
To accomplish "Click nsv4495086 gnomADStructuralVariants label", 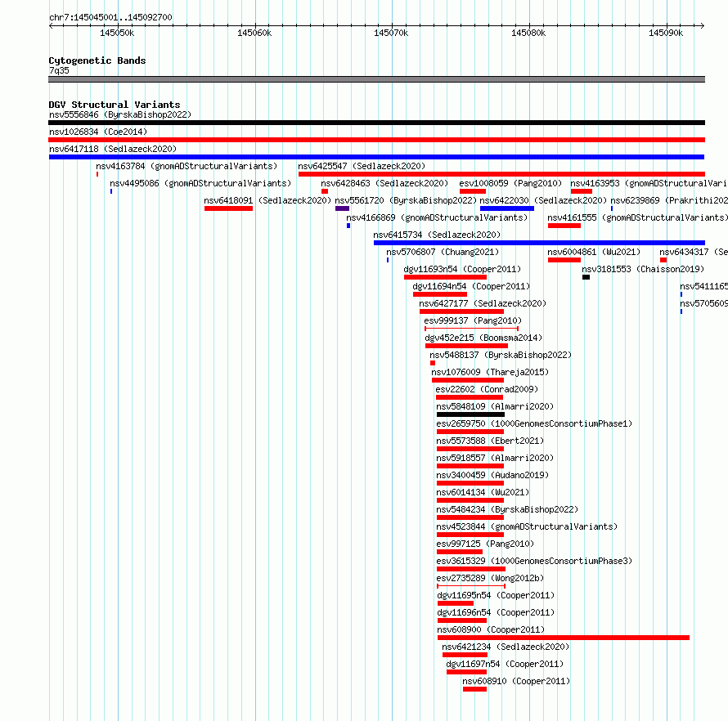I will (200, 183).
